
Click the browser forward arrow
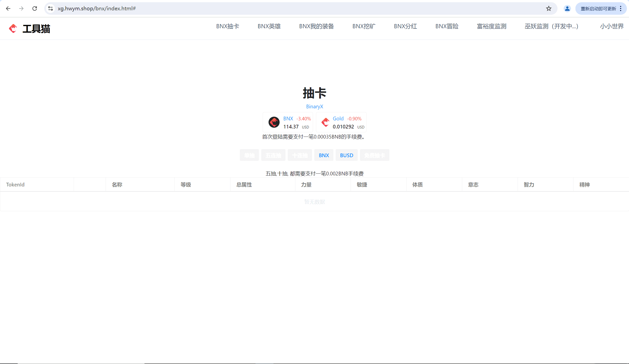point(21,9)
